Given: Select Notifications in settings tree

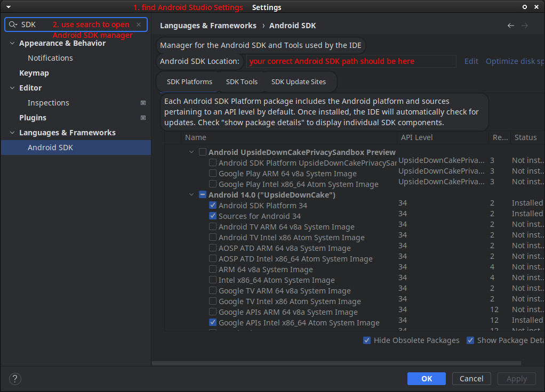Looking at the screenshot, I should pos(51,58).
